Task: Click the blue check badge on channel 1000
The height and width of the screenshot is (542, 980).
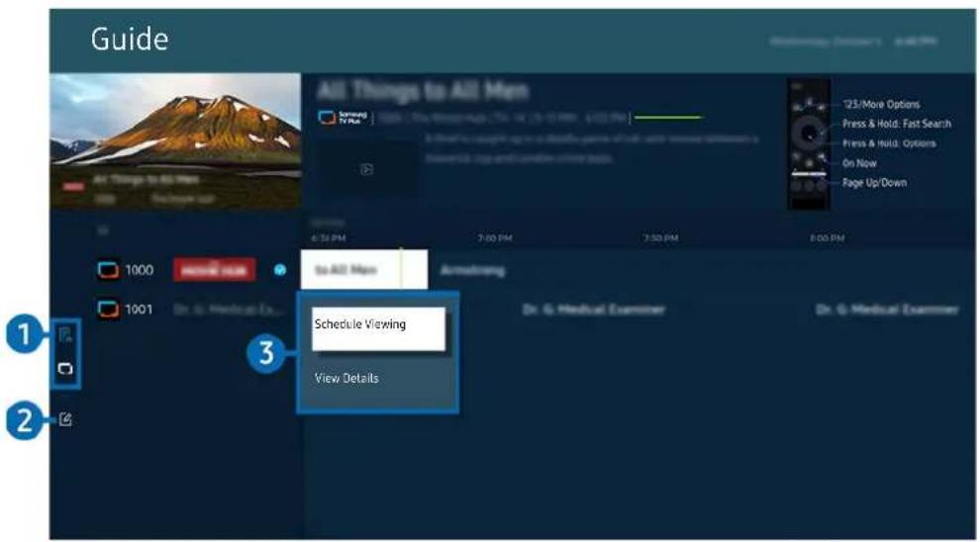Action: (280, 270)
